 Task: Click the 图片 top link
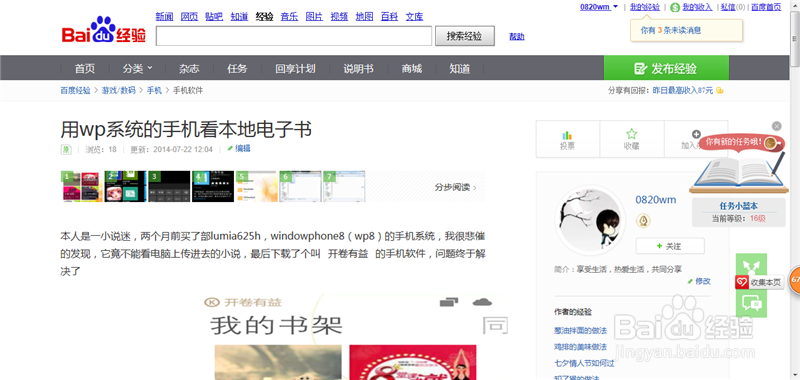point(314,17)
